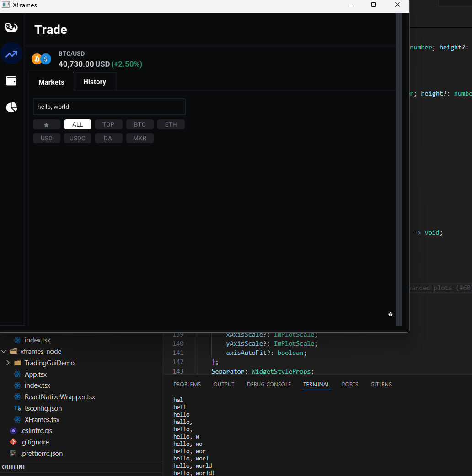Select the USD market filter

coord(47,138)
